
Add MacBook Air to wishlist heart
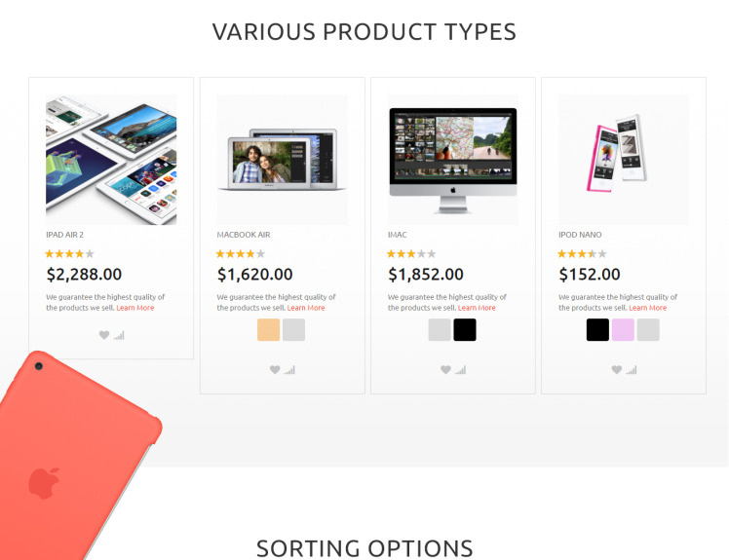click(x=275, y=370)
